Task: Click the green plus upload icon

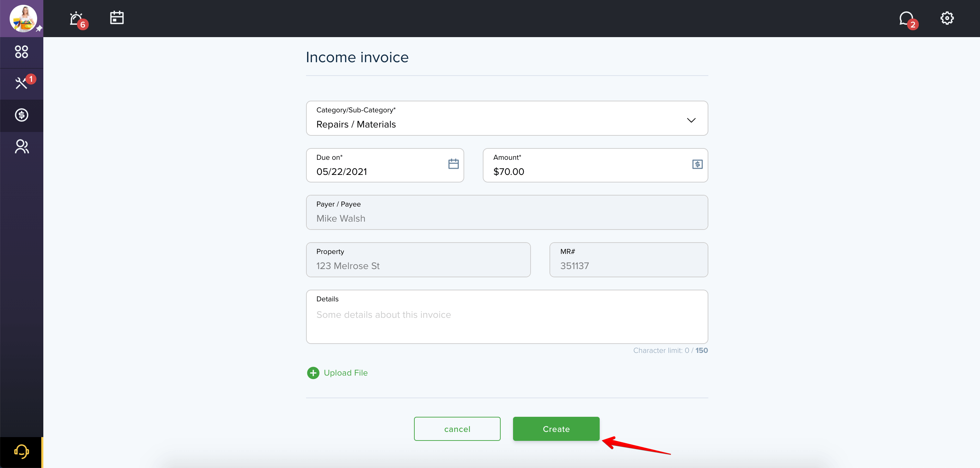Action: [x=313, y=372]
